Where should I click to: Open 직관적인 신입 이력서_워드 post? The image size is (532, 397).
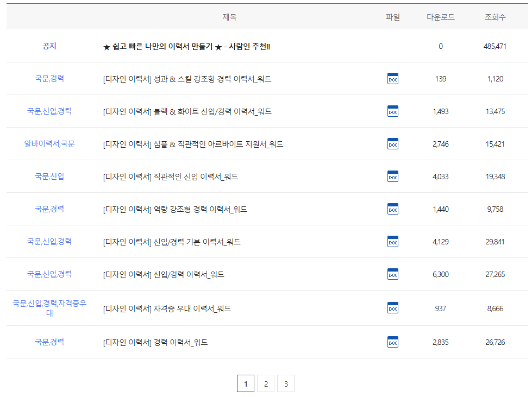point(170,177)
